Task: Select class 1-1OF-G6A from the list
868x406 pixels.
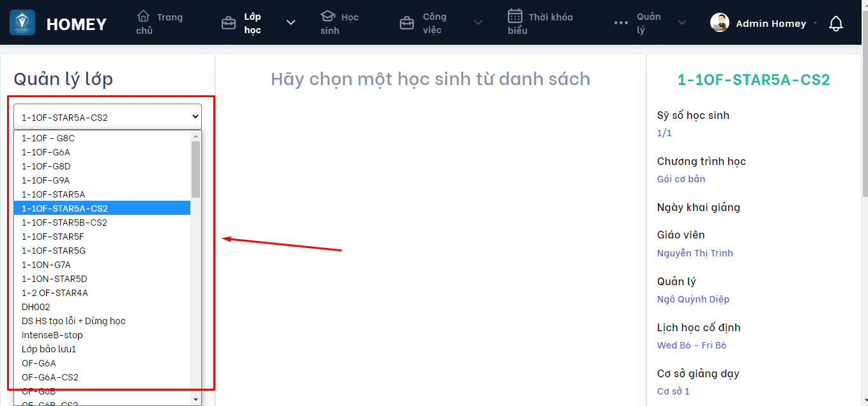Action: (46, 152)
